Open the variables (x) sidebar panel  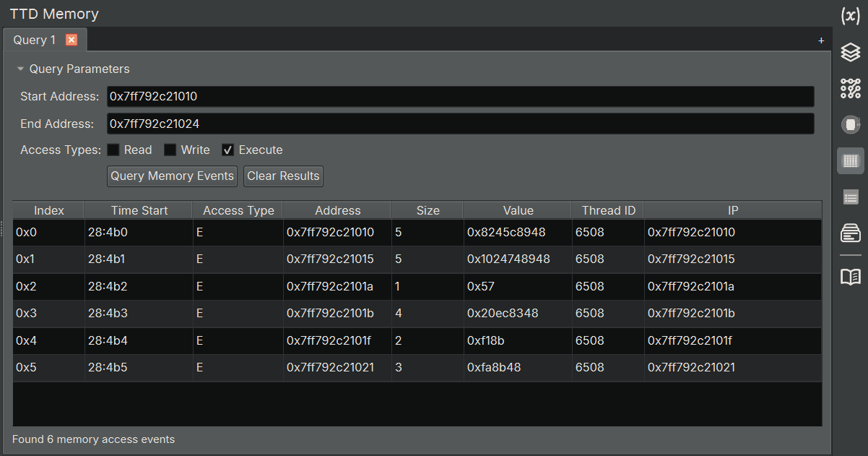(x=850, y=16)
